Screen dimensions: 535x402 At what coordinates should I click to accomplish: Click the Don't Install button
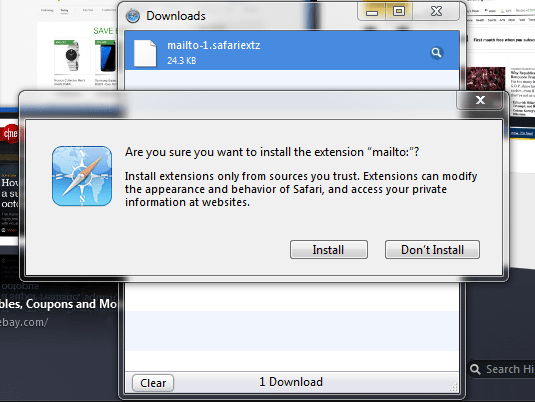(x=432, y=249)
